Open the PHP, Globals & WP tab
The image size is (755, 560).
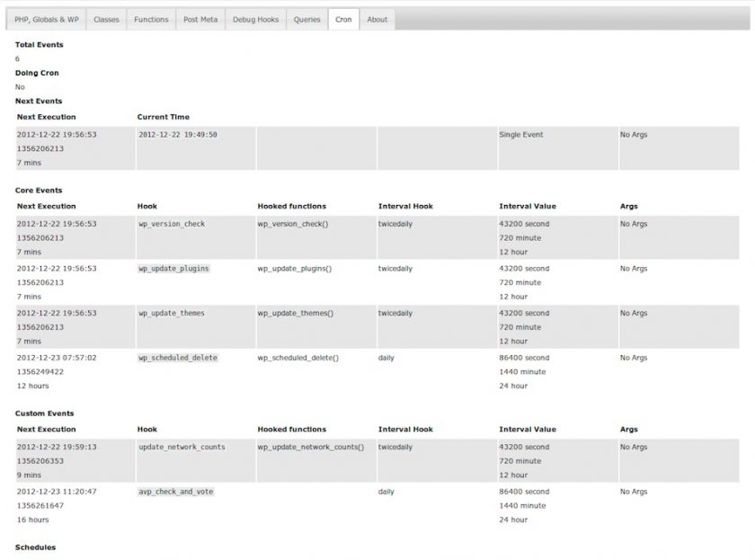(x=47, y=19)
